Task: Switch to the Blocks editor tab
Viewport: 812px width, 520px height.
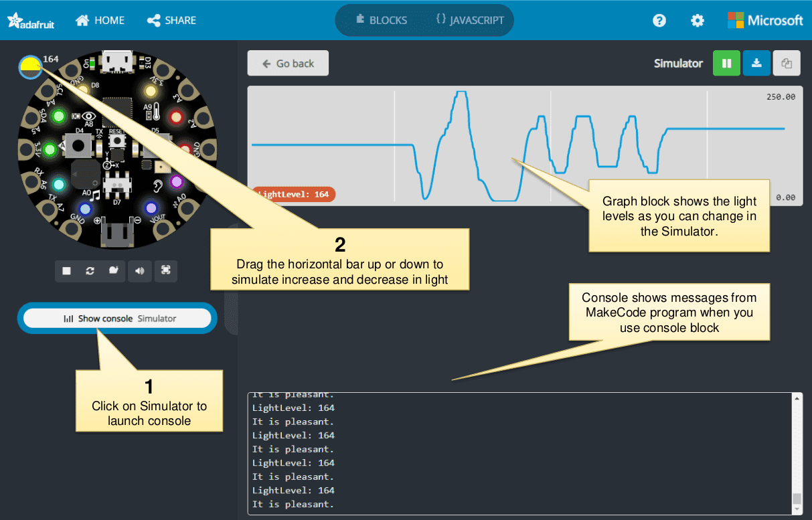Action: [x=381, y=20]
